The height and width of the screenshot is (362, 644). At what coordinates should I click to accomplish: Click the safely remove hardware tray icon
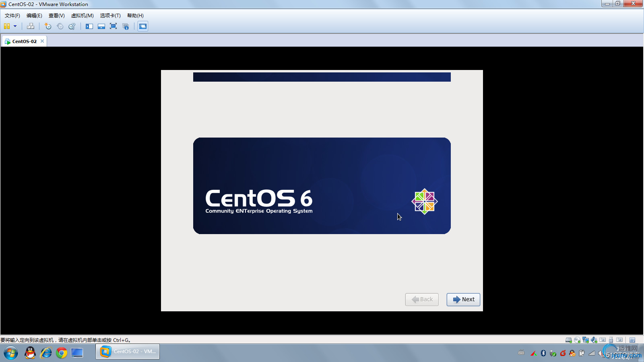coord(553,353)
